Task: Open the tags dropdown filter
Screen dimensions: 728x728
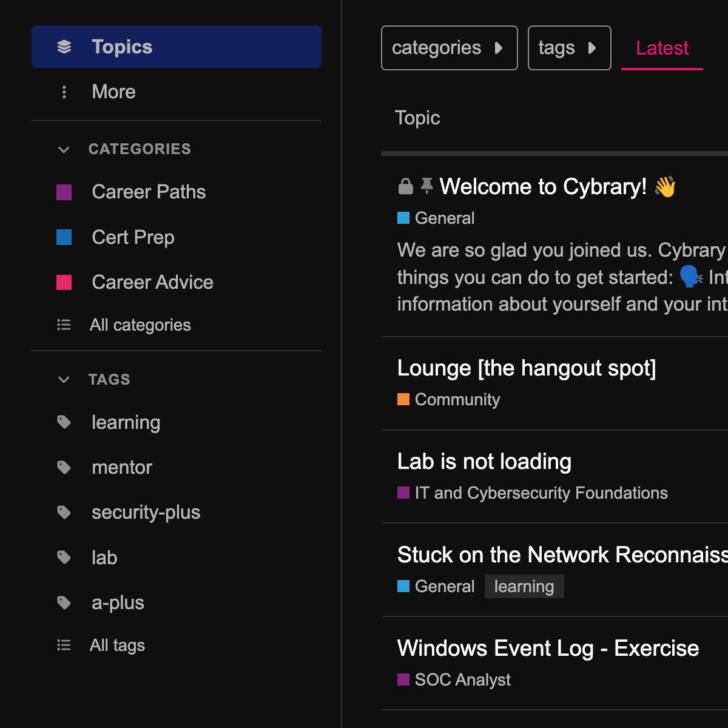Action: tap(570, 48)
